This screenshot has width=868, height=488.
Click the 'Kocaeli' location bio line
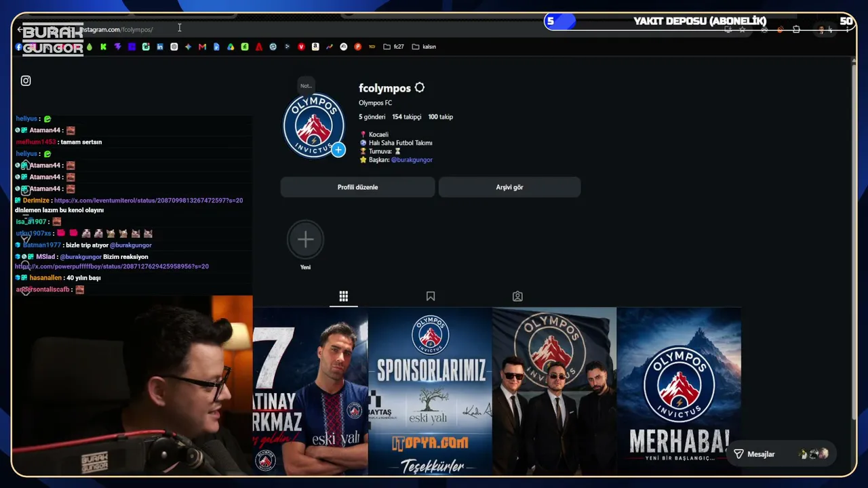coord(378,134)
